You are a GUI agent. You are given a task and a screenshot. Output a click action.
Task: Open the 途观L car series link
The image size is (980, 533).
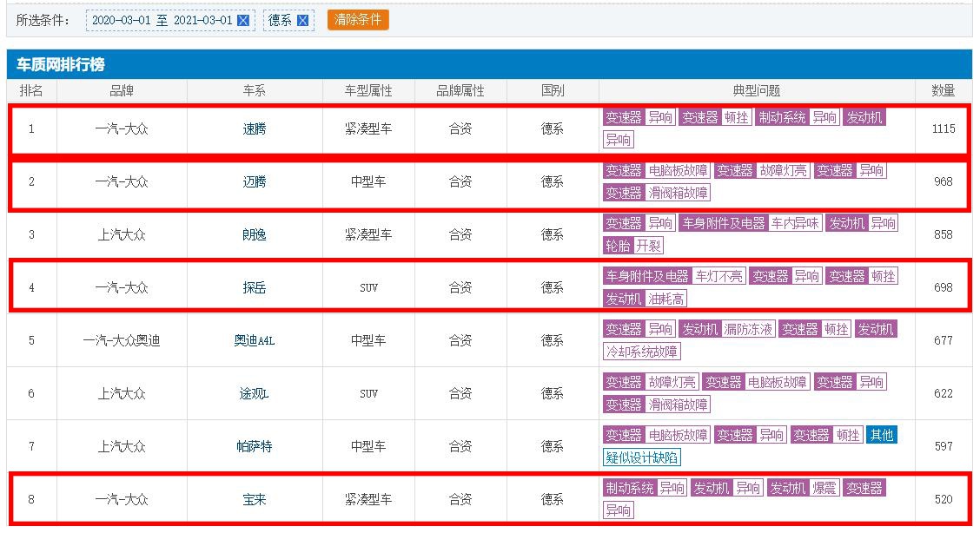[x=255, y=394]
